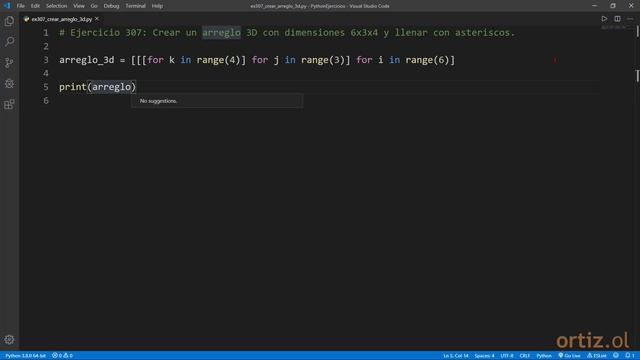Open the Debug menu
640x360 pixels.
(111, 6)
